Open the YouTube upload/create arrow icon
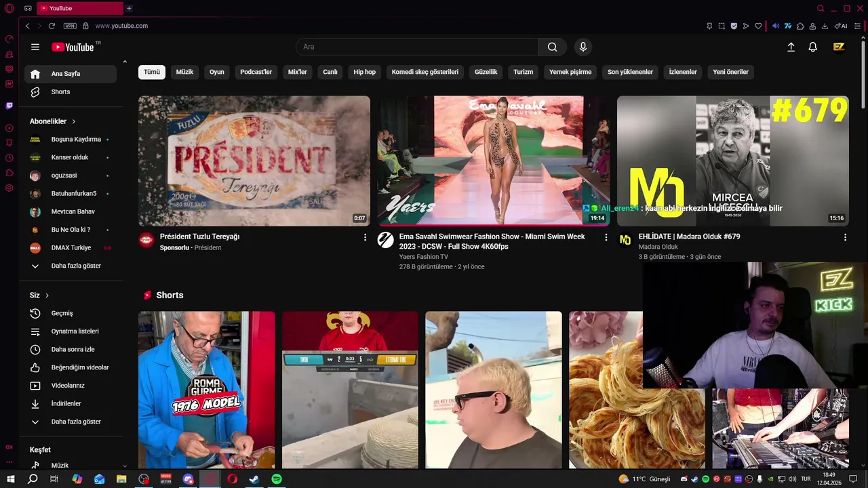 click(x=791, y=47)
